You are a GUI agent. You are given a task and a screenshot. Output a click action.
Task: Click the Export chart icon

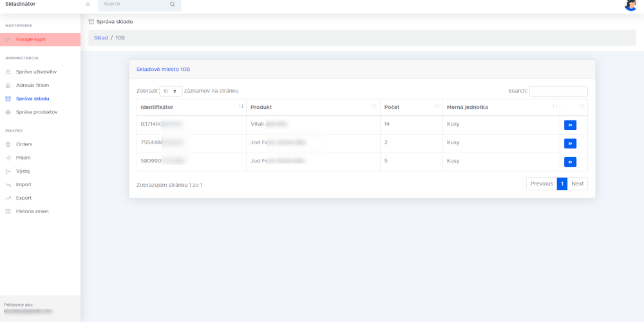[x=8, y=198]
